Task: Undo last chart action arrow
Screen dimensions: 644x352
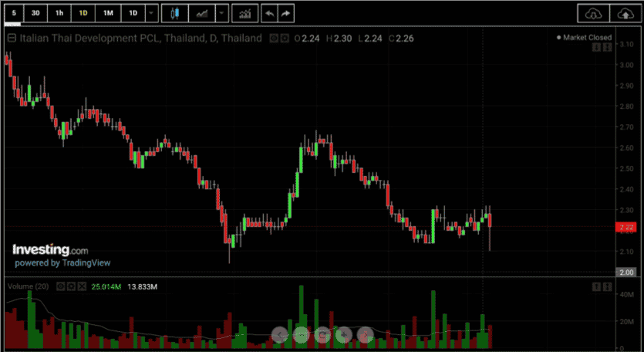Action: point(269,13)
